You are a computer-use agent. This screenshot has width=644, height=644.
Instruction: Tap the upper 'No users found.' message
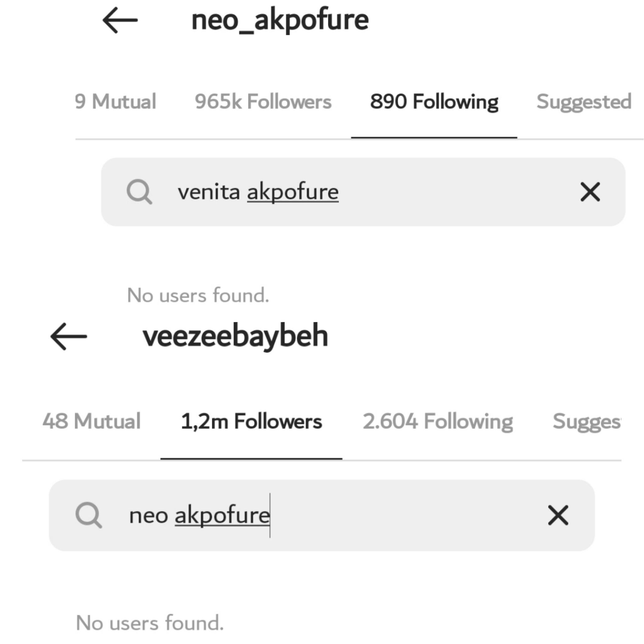[x=198, y=295]
